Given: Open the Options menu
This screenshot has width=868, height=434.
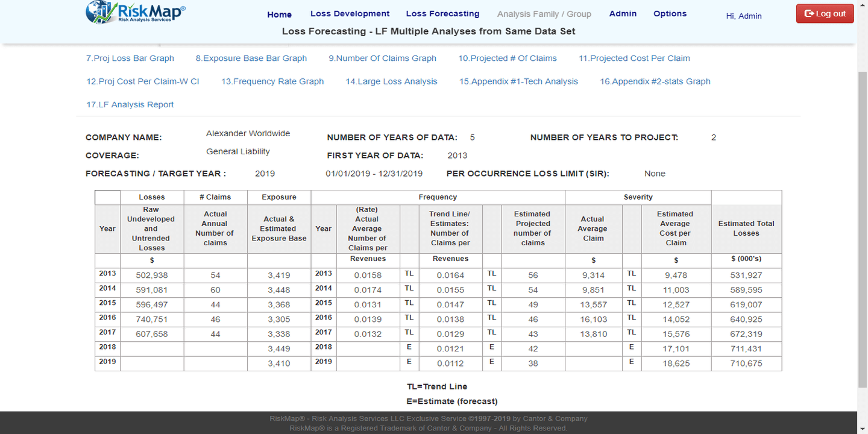Looking at the screenshot, I should pyautogui.click(x=670, y=14).
